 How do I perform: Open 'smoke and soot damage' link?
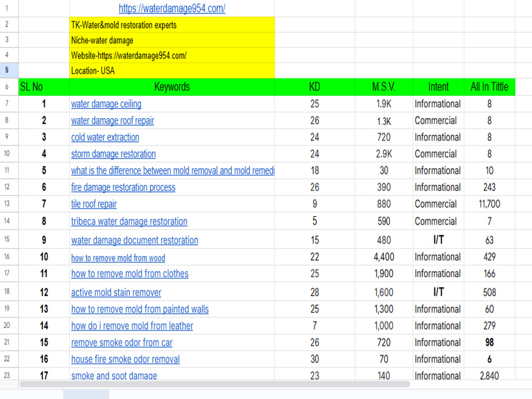pyautogui.click(x=114, y=375)
